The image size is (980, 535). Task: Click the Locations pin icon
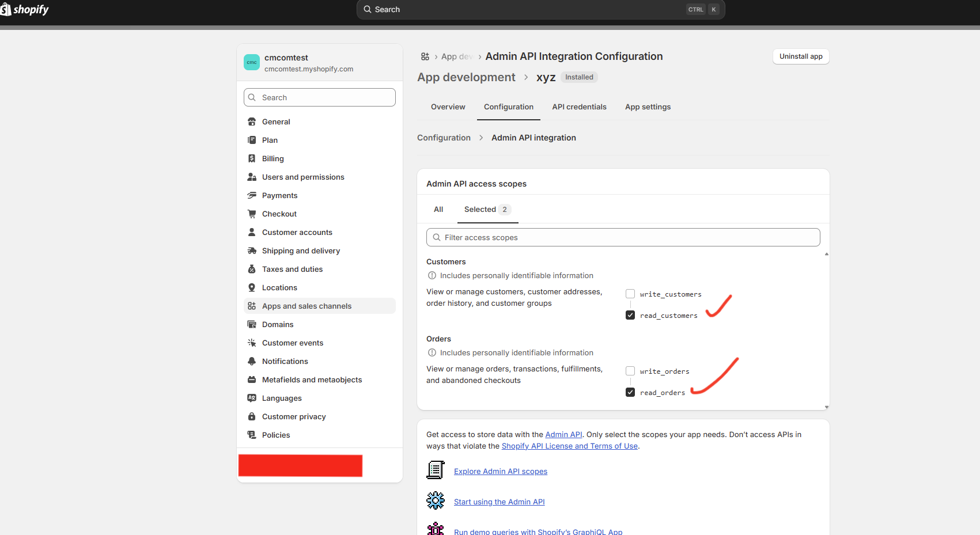(x=252, y=287)
